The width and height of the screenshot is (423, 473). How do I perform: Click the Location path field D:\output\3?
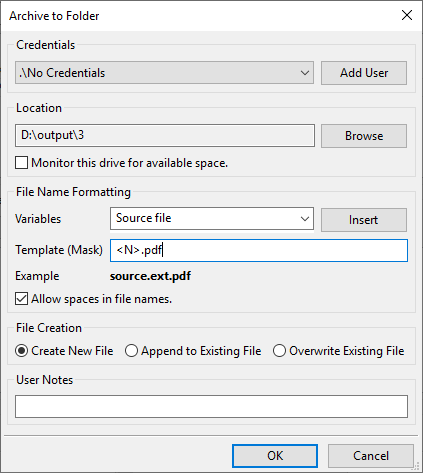click(x=165, y=135)
